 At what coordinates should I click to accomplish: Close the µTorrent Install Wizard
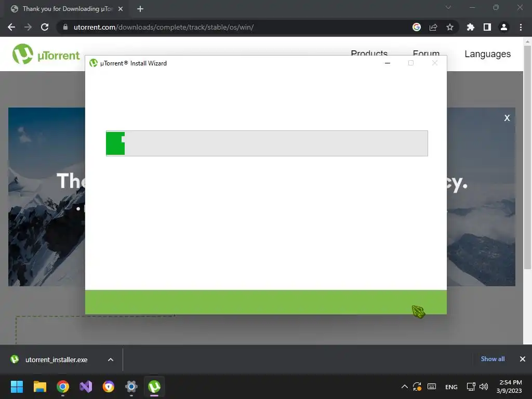435,63
